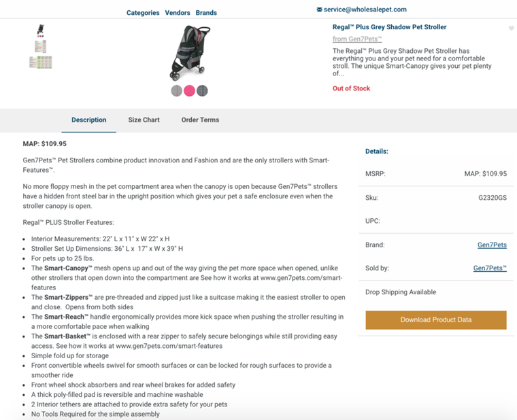Switch to the Size Chart tab

tap(144, 120)
